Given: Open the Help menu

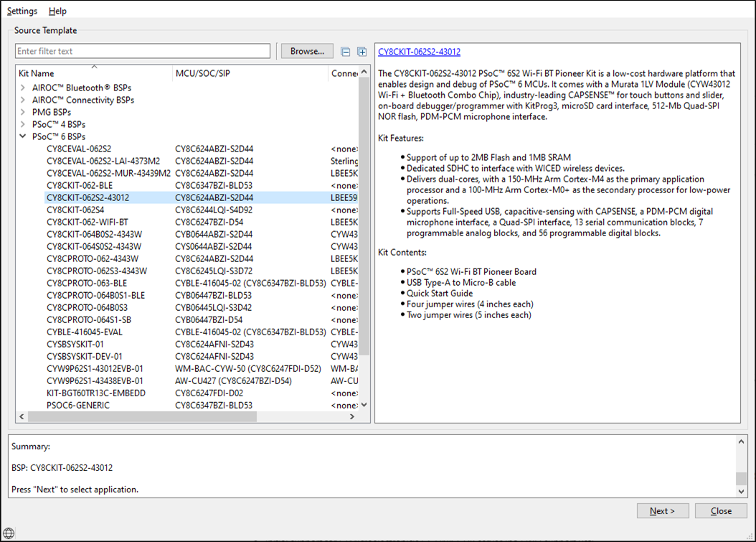Looking at the screenshot, I should 57,11.
